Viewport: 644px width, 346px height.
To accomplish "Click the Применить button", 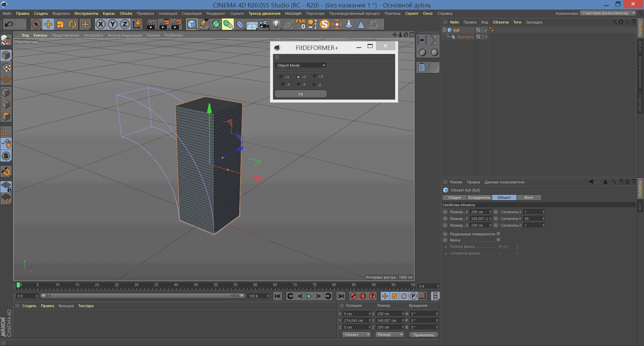I will coord(424,335).
